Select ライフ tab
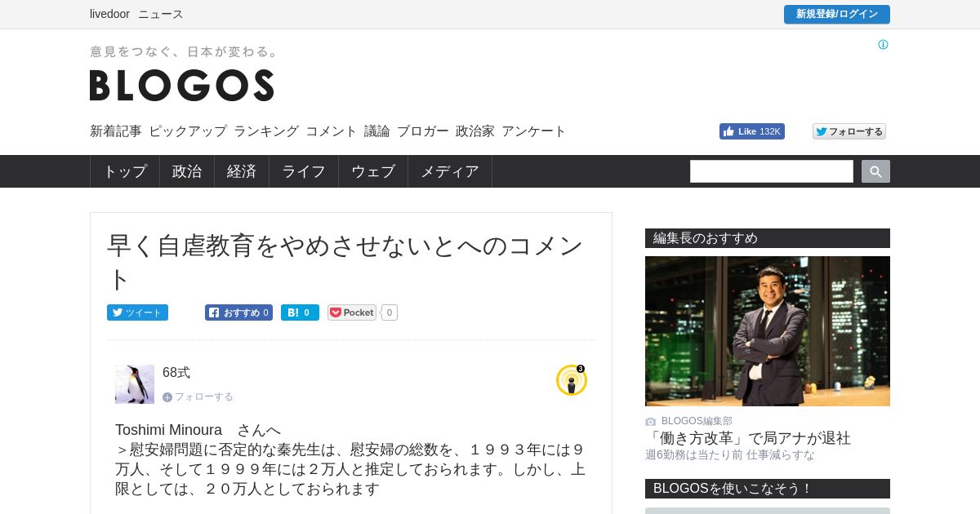 [304, 171]
